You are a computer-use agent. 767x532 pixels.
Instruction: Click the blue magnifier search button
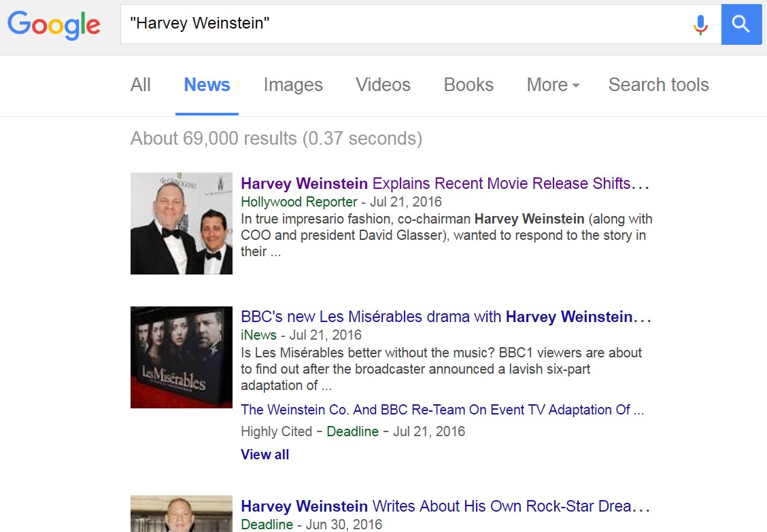tap(742, 24)
